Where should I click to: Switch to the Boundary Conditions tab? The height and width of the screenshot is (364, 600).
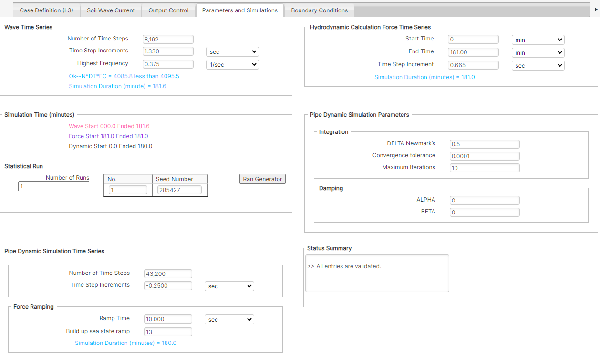319,10
